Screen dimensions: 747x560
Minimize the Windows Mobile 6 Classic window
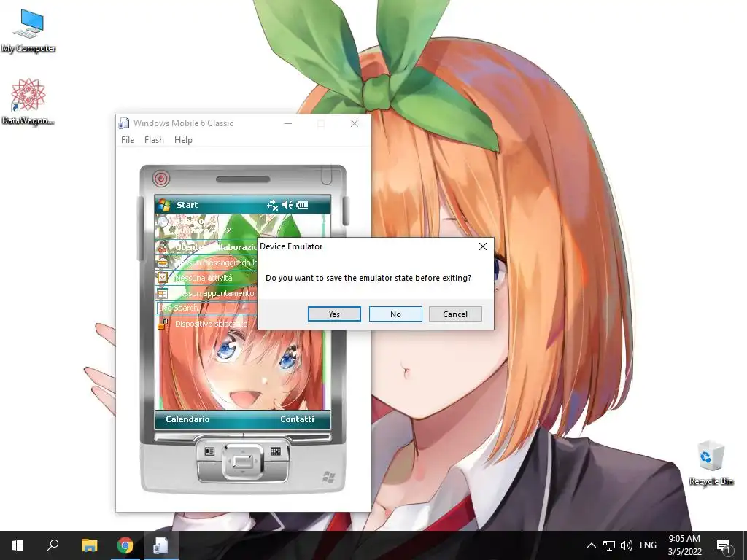(287, 123)
